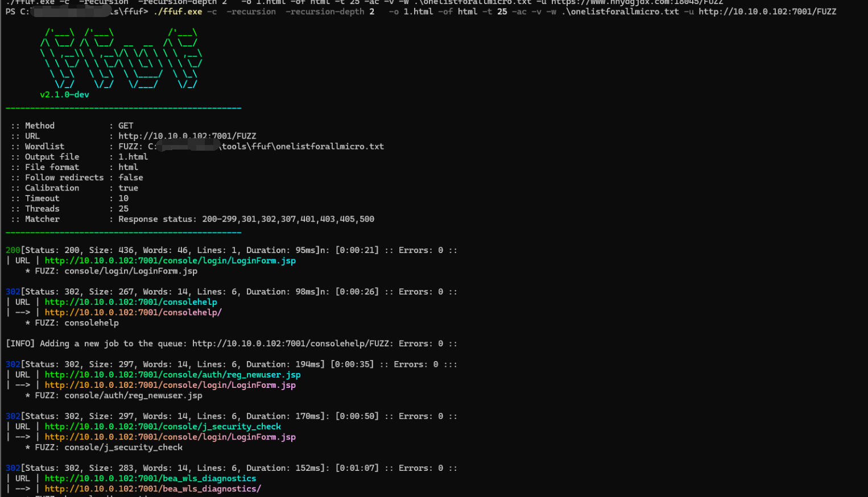Click the FUZZ URL in the config header
The width and height of the screenshot is (868, 497).
pos(187,136)
